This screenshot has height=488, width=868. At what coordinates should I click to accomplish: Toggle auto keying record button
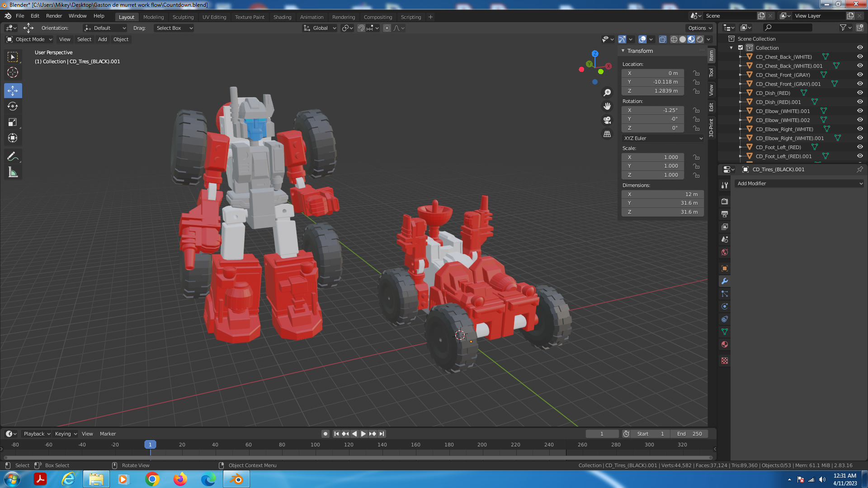(325, 434)
